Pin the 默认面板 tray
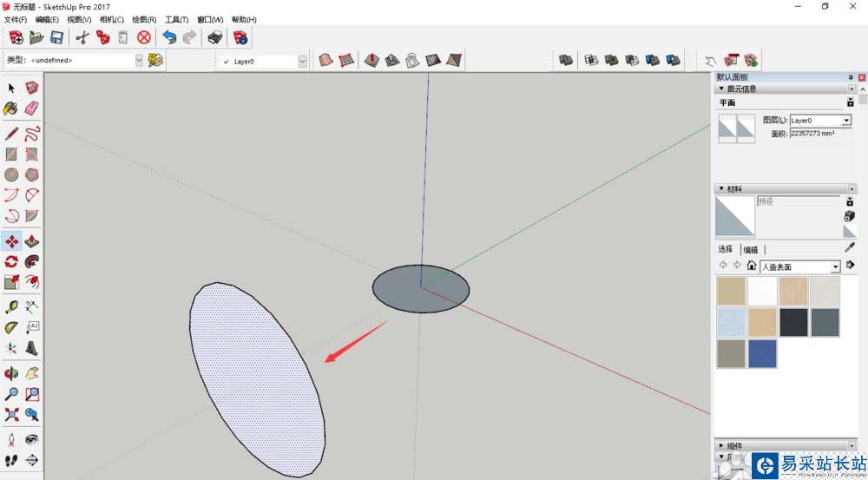Screen dimensions: 868x480 851,77
